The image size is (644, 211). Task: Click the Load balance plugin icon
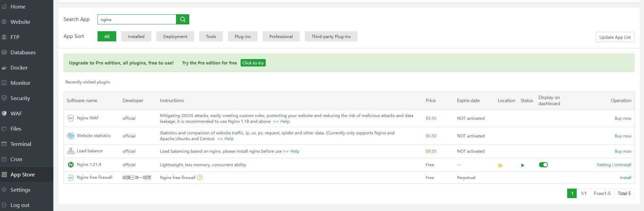[71, 151]
